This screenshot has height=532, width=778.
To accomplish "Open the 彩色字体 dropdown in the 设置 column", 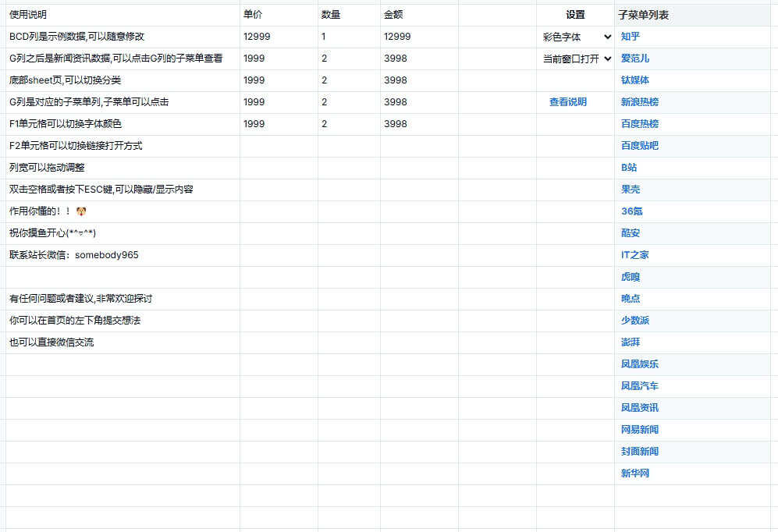I will click(576, 36).
